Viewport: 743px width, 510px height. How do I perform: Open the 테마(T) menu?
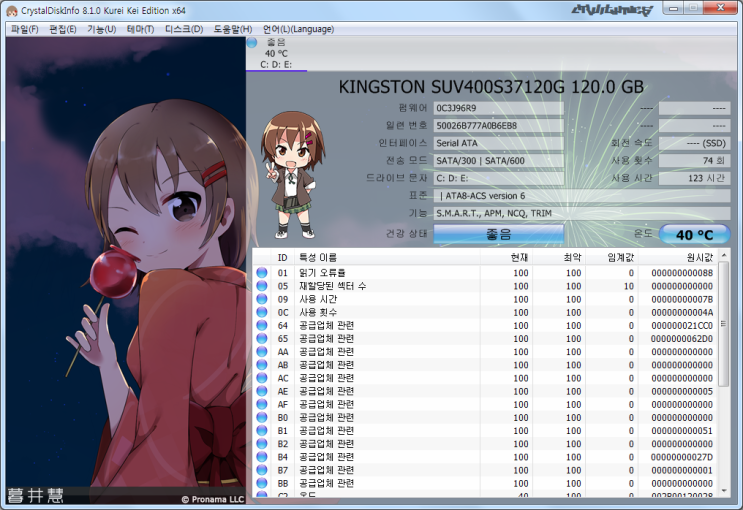(x=141, y=29)
